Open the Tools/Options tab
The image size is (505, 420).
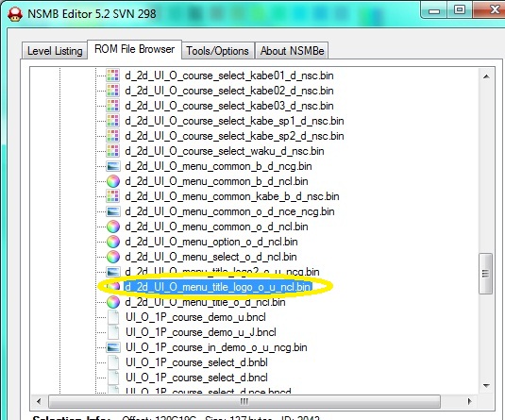tap(217, 51)
